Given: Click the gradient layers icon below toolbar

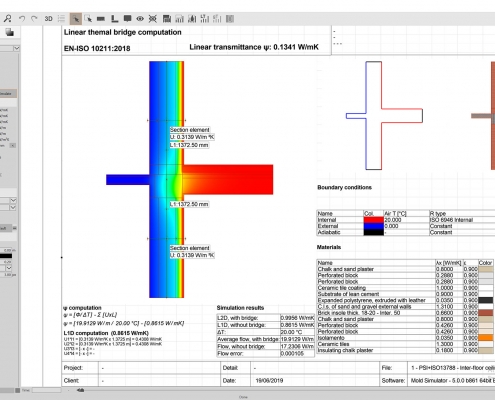Looking at the screenshot, I should (x=10, y=32).
